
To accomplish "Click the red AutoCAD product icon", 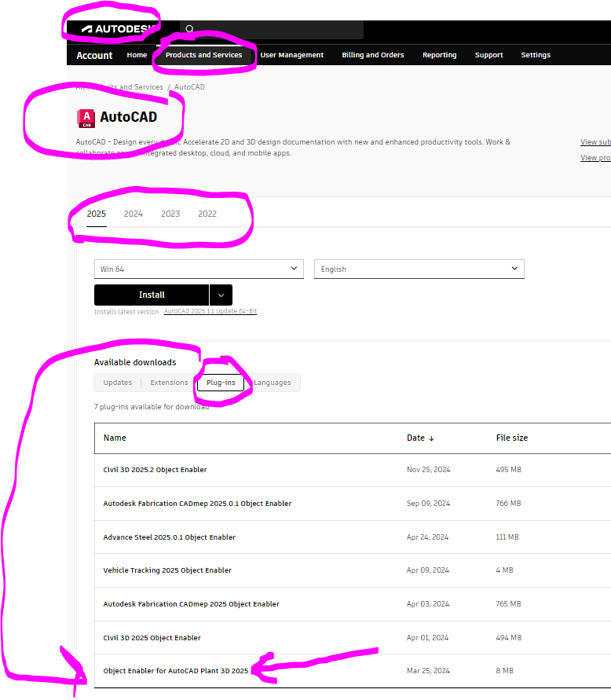I will coord(86,119).
